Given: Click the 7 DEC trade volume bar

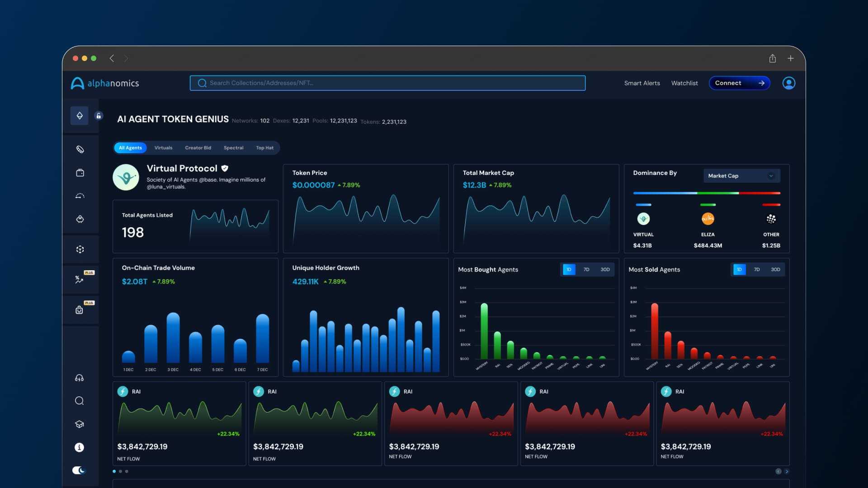Looking at the screenshot, I should click(x=263, y=338).
